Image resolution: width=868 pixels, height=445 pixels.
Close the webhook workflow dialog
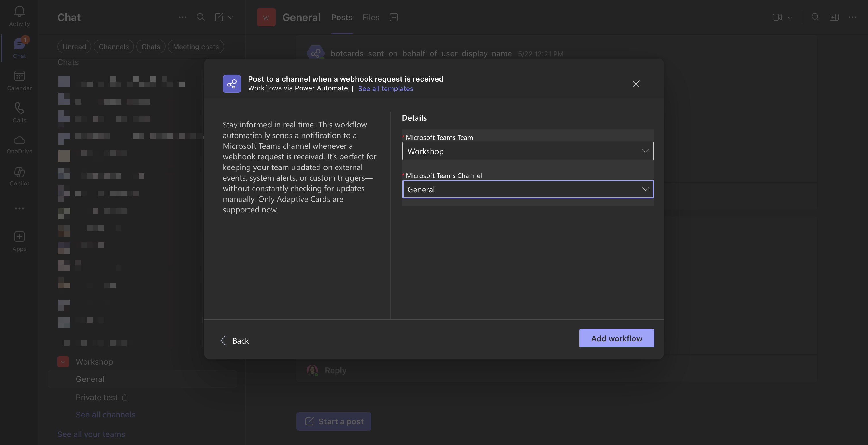(x=636, y=84)
